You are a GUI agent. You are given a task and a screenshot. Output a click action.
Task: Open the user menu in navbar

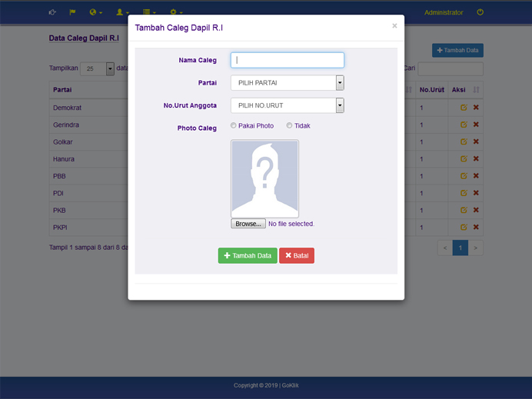point(122,12)
